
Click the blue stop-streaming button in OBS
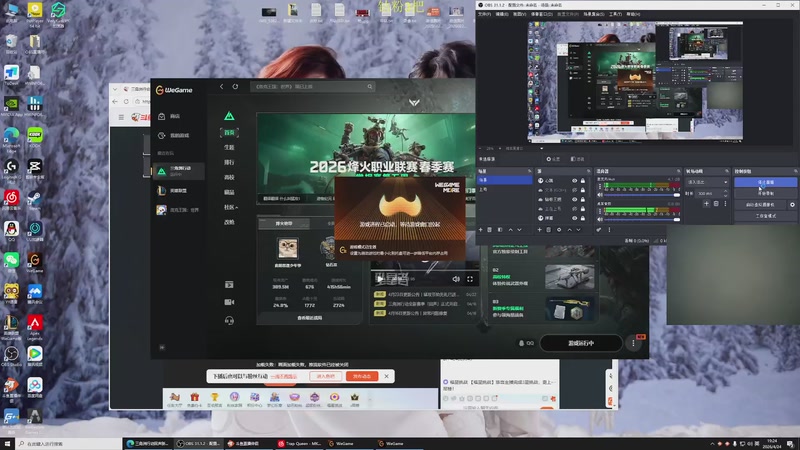pos(765,182)
